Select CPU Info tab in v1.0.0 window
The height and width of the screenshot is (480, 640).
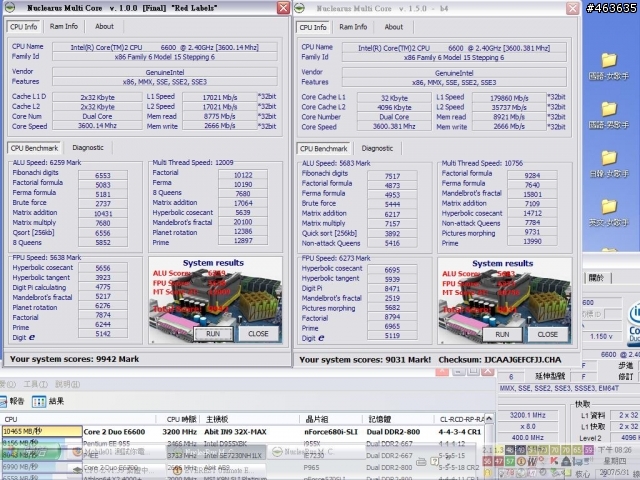24,27
